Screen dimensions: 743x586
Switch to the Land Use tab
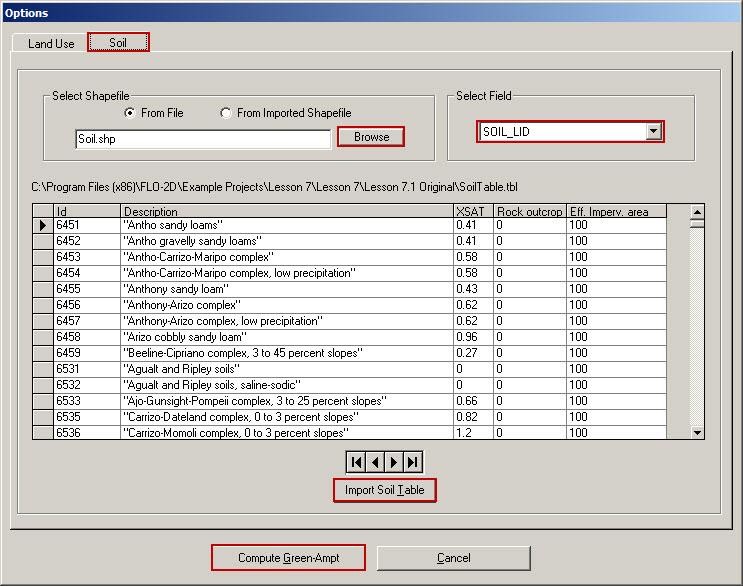point(51,44)
